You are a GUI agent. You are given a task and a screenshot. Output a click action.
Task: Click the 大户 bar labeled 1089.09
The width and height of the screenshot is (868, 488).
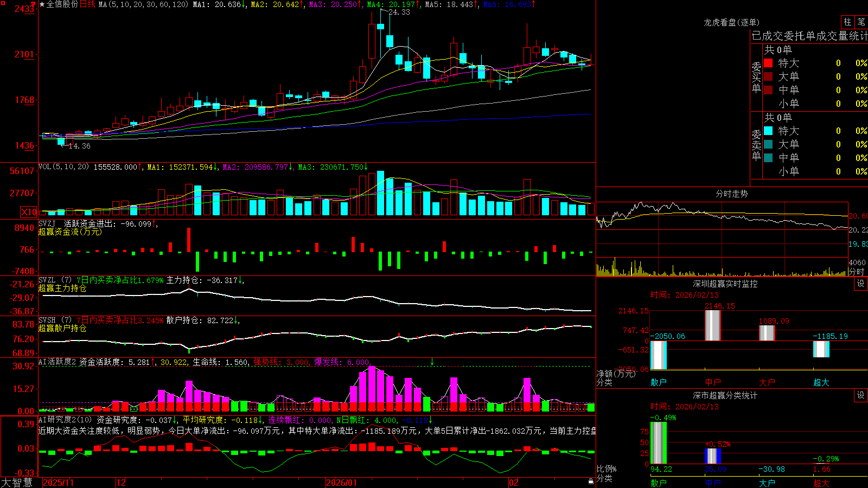[767, 333]
